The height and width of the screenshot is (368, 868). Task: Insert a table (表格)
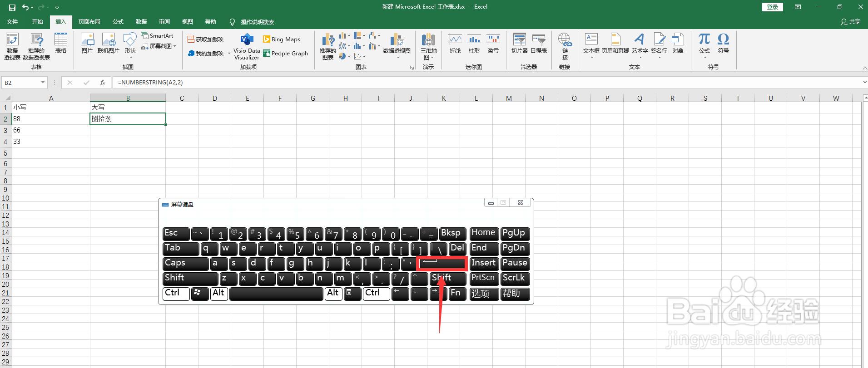61,44
